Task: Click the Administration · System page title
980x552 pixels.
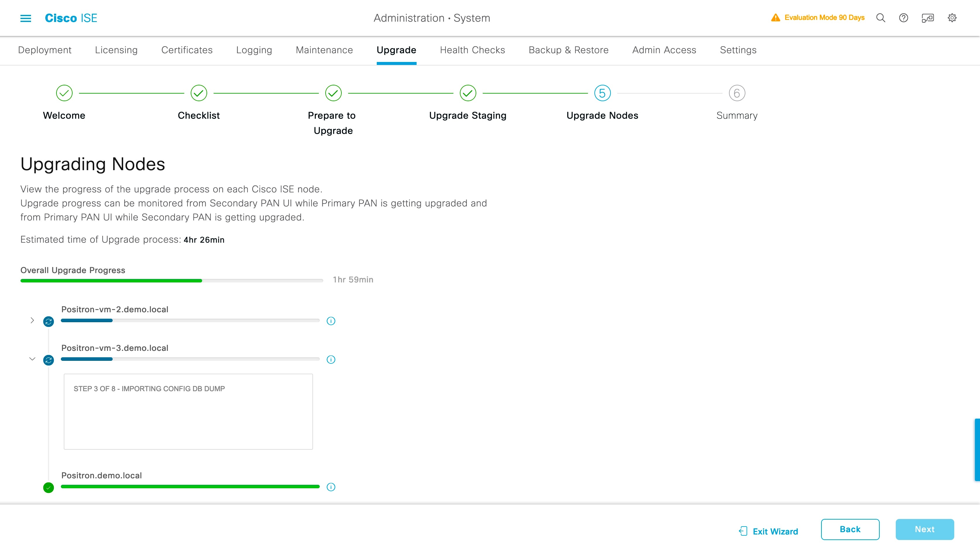Action: pyautogui.click(x=432, y=18)
